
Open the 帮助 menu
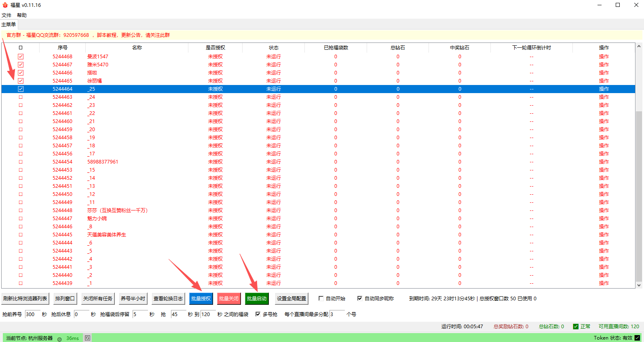(x=22, y=15)
